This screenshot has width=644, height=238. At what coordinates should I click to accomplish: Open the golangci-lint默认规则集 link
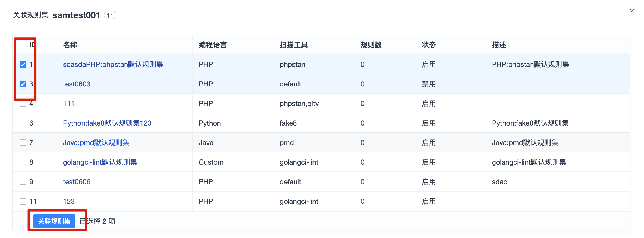click(x=100, y=162)
